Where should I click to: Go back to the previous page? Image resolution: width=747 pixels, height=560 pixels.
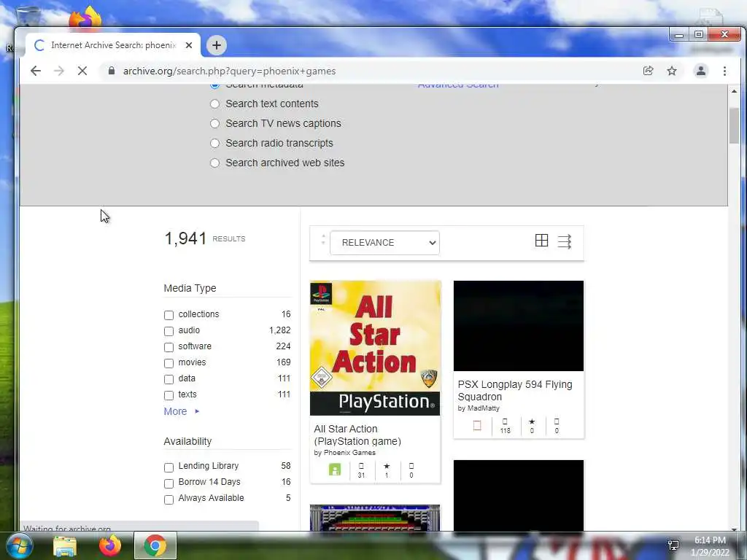tap(36, 71)
